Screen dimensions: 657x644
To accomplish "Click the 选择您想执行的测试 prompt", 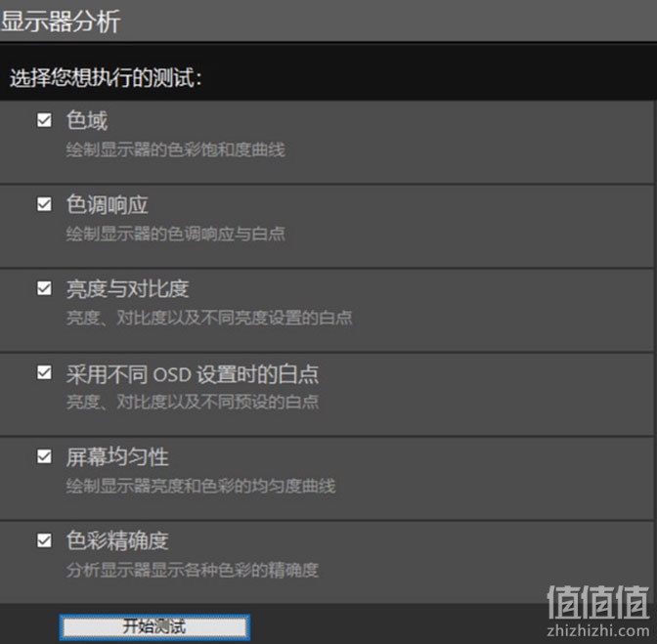I will click(x=106, y=77).
